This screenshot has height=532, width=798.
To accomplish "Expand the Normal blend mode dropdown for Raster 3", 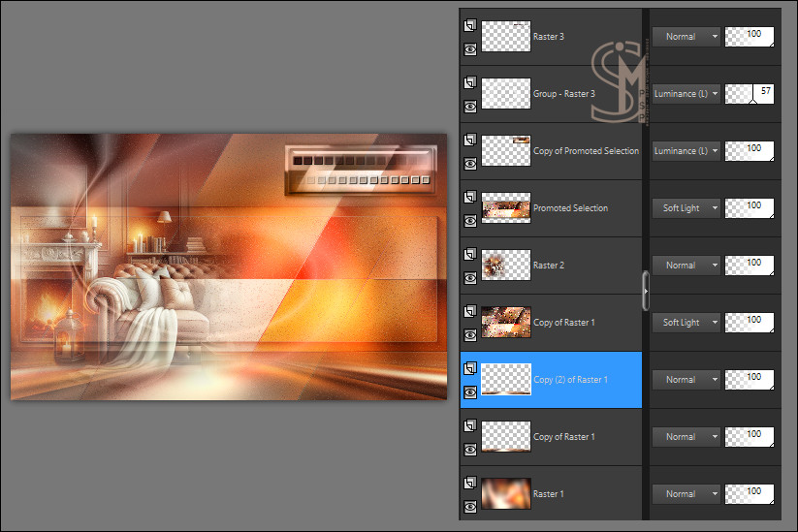I will click(686, 37).
